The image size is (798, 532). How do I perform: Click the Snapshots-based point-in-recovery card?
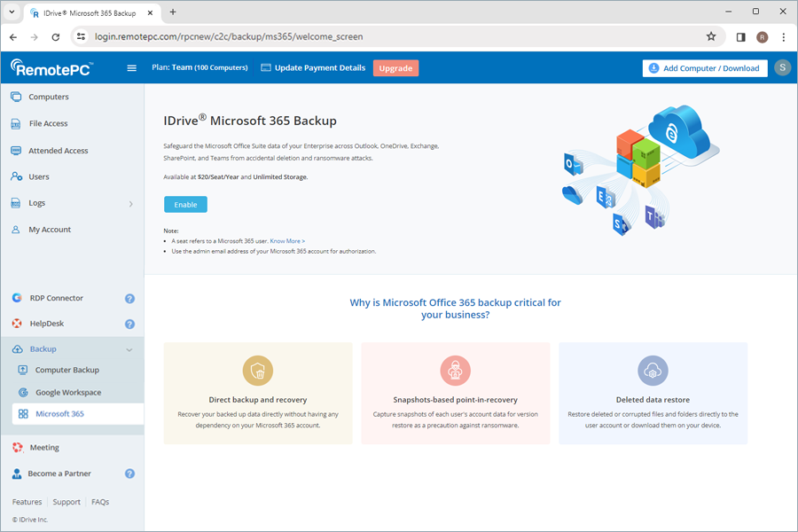(x=456, y=393)
